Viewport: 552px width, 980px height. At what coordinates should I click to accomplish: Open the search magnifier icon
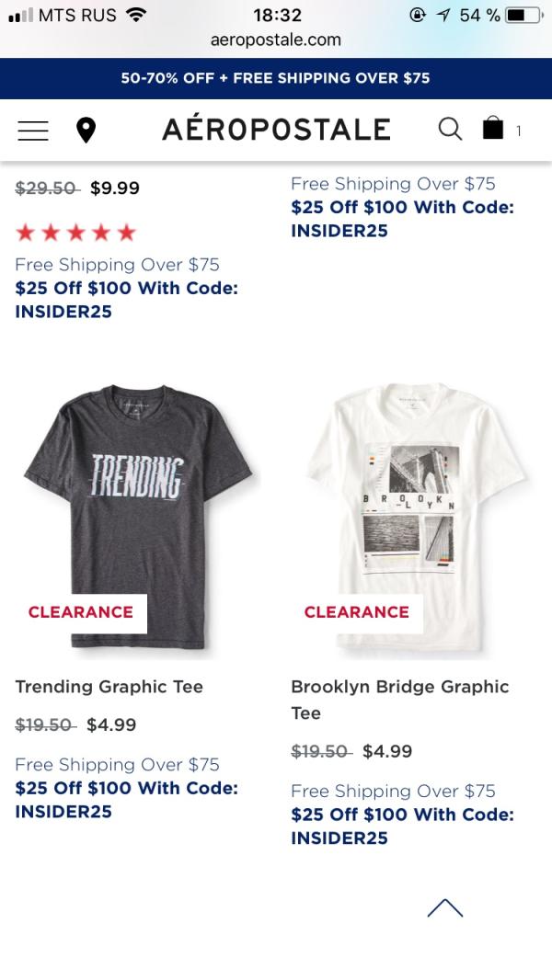pyautogui.click(x=450, y=129)
